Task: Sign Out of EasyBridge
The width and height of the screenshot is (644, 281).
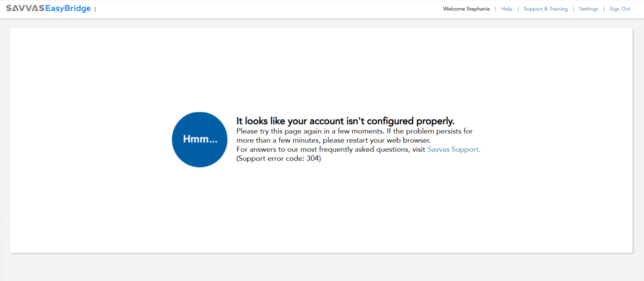Action: (x=620, y=9)
